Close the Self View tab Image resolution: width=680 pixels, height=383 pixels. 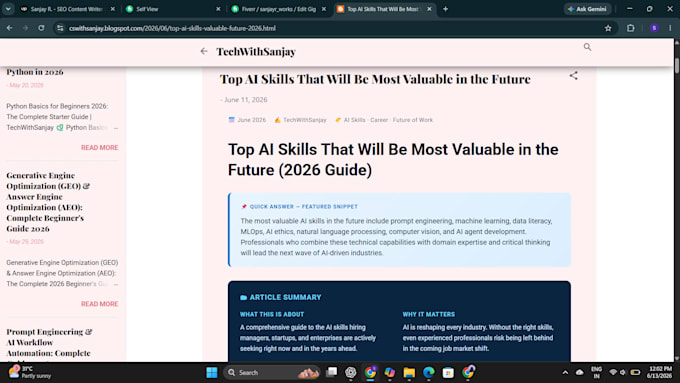(x=218, y=9)
